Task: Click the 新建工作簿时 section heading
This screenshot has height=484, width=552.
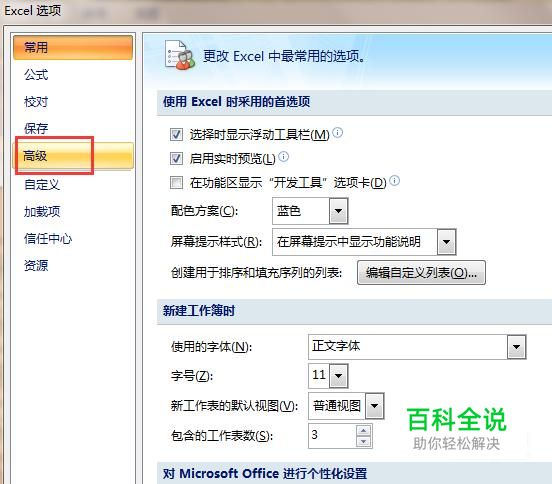Action: point(199,311)
